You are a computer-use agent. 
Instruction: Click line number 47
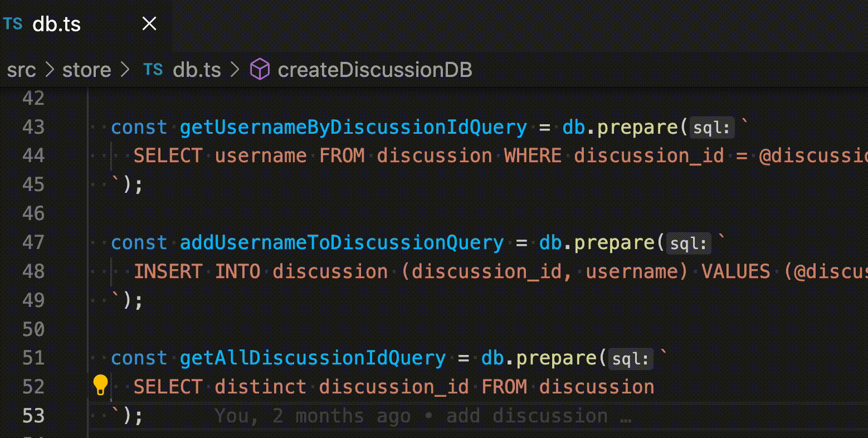[33, 242]
